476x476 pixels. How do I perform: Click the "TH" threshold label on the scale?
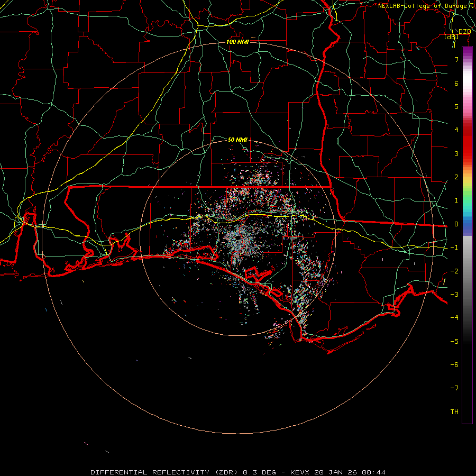point(454,412)
